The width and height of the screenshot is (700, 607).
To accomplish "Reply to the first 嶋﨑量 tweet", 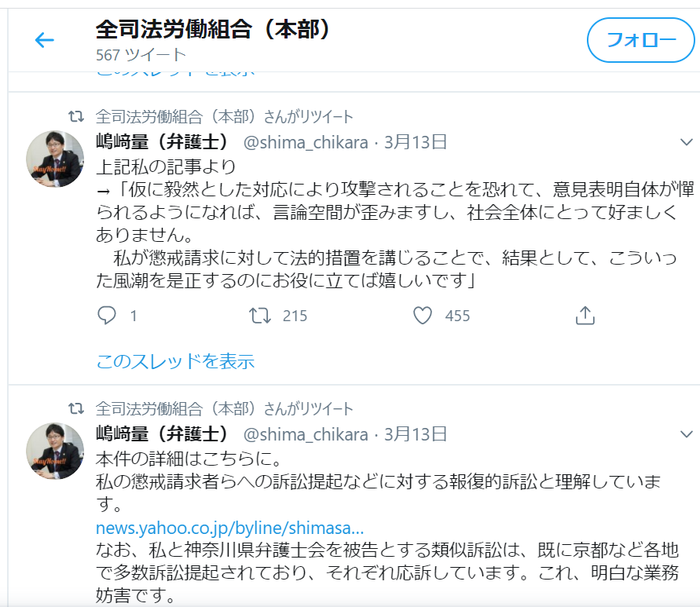I will pos(107,316).
